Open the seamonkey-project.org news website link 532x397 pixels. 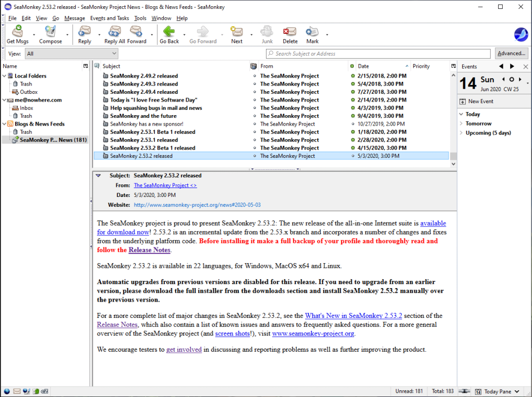coord(197,205)
